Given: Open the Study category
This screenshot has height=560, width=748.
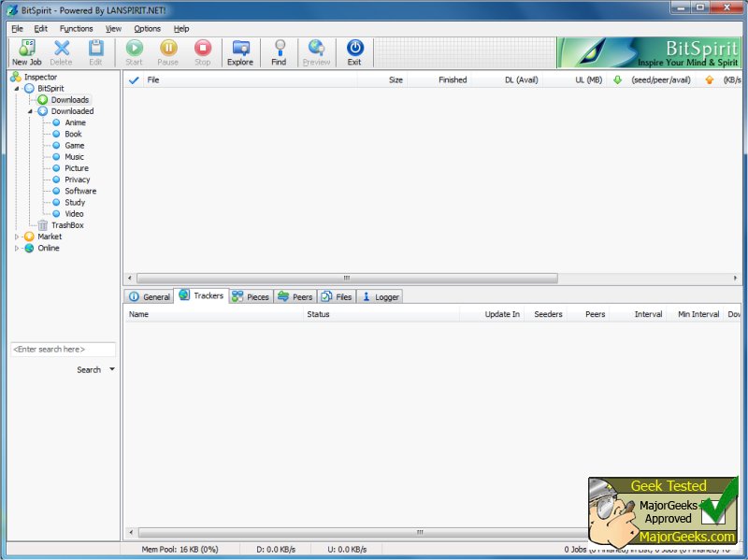Looking at the screenshot, I should point(75,202).
